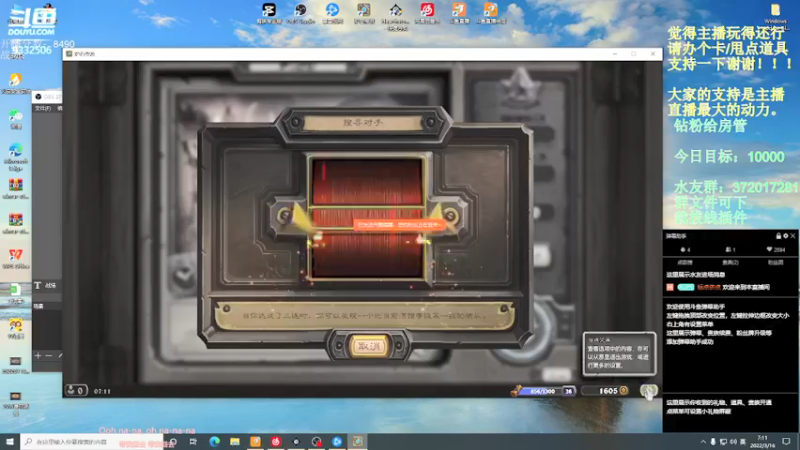Click the heart count in danmu helper
The width and height of the screenshot is (800, 450).
tap(776, 249)
